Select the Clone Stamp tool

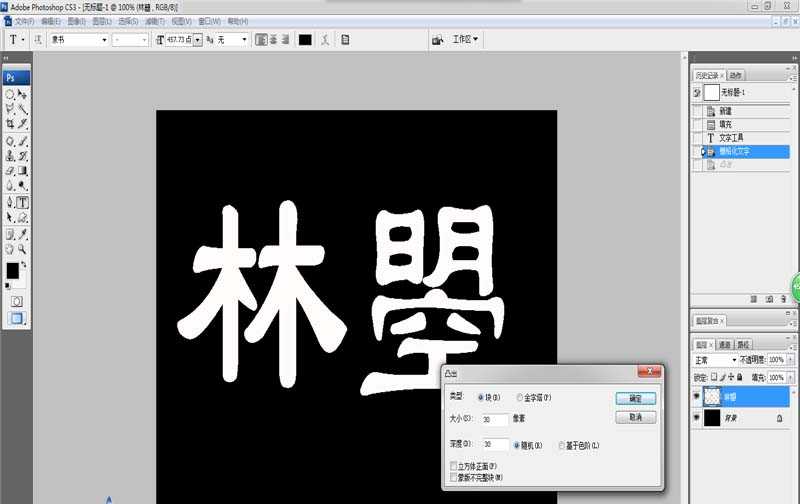coord(10,156)
